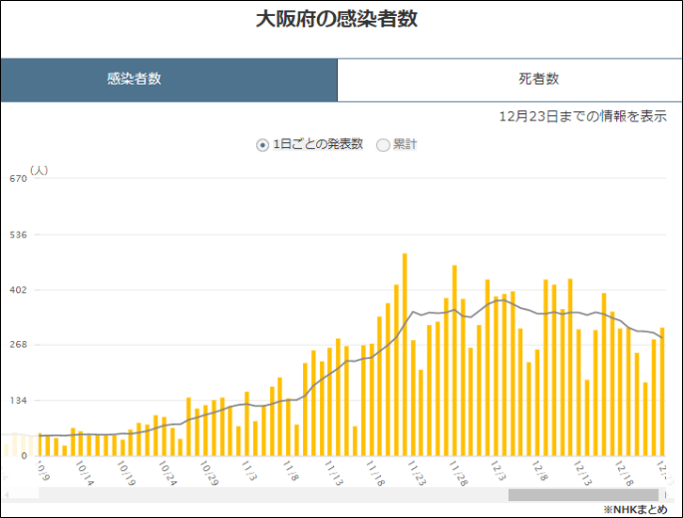Click the horizontal scrollbar thumb below the chart
The height and width of the screenshot is (518, 683).
tap(583, 494)
